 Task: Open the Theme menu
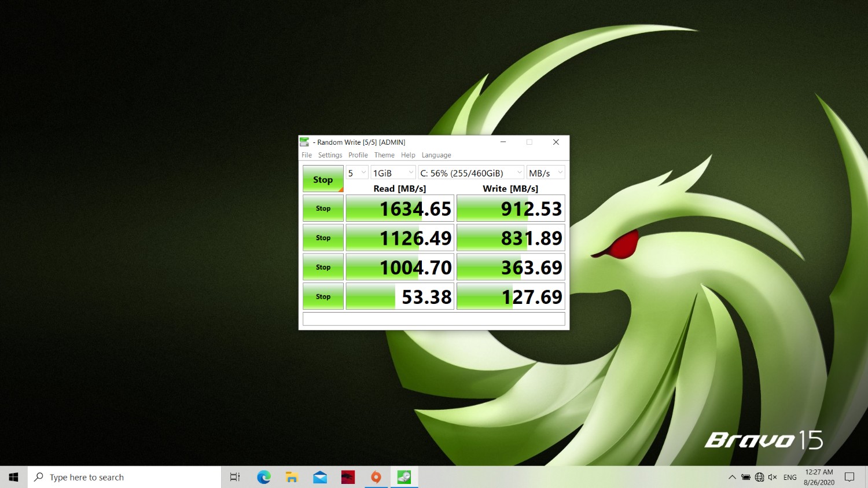click(384, 155)
